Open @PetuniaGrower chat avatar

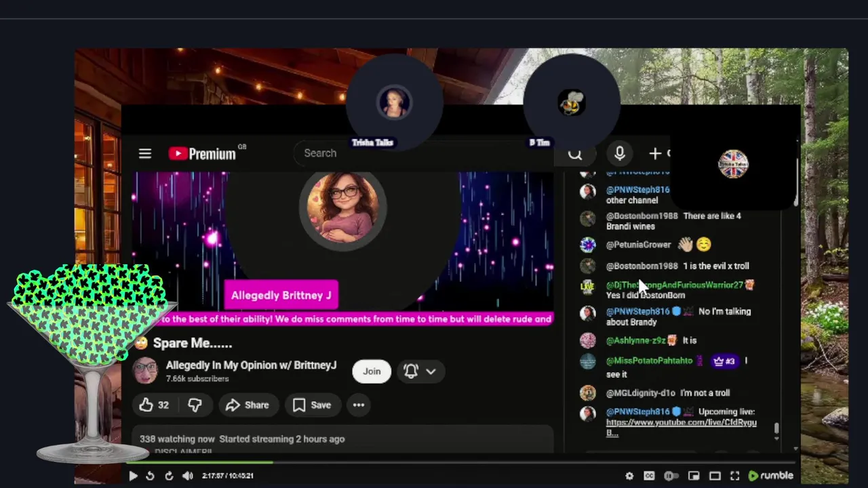pyautogui.click(x=588, y=245)
